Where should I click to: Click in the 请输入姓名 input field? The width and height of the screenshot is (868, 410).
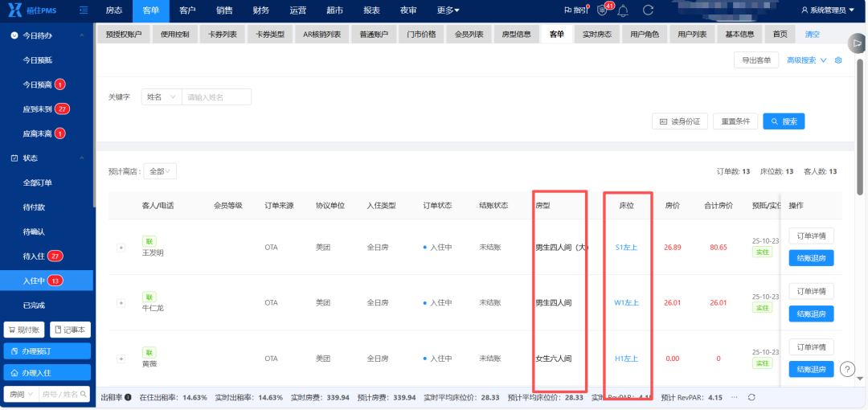pyautogui.click(x=216, y=97)
